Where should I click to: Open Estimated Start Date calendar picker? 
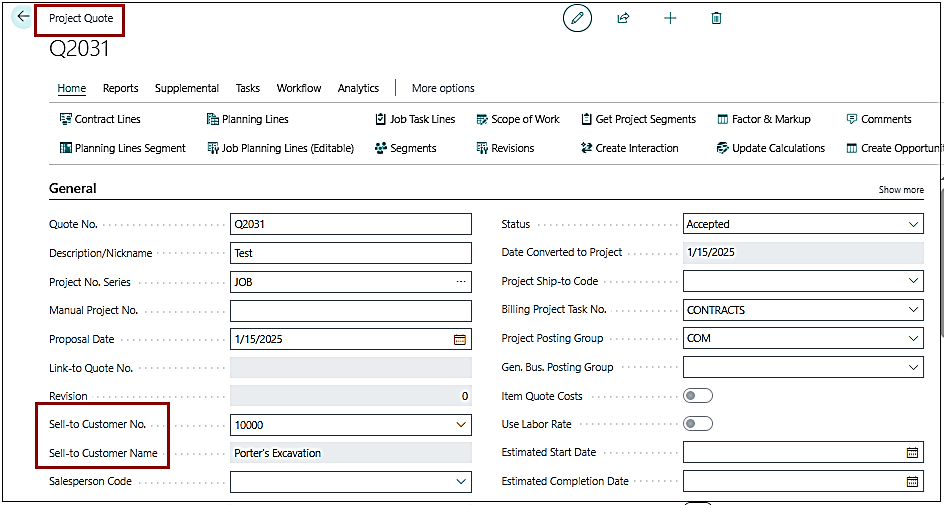pyautogui.click(x=912, y=453)
